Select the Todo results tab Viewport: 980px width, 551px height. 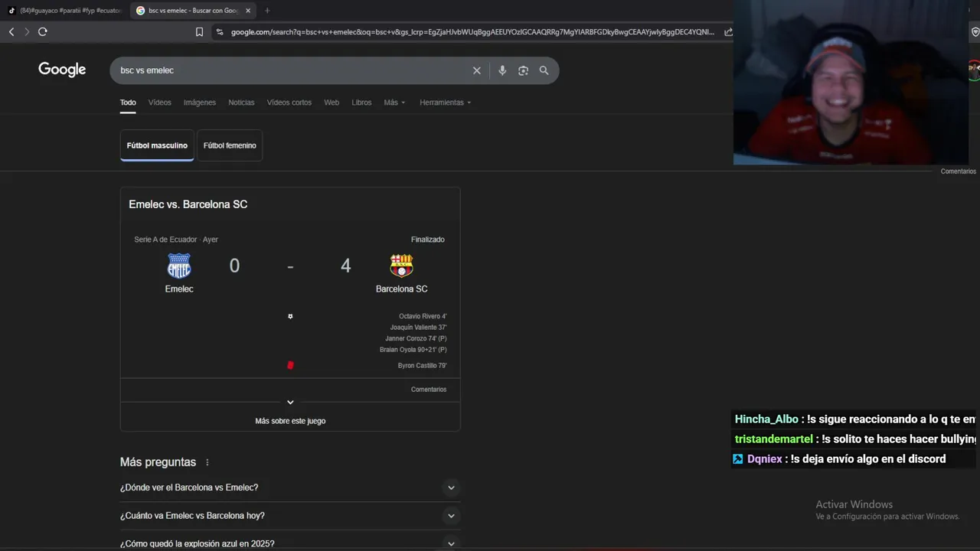[x=128, y=103]
